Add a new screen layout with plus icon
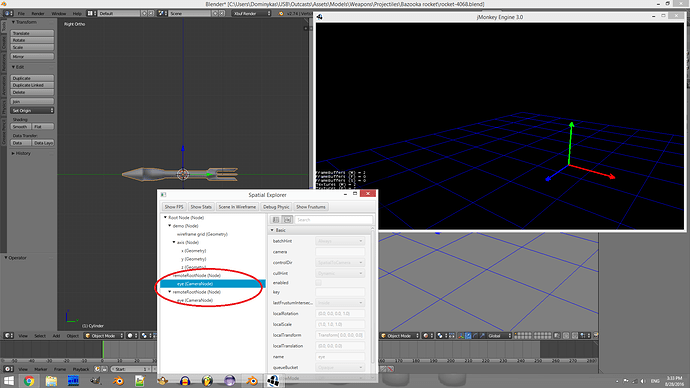This screenshot has width=690, height=388. click(x=144, y=13)
